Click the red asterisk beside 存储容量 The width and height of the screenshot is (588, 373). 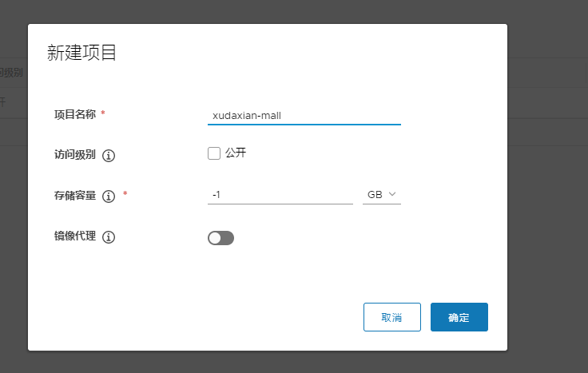(125, 193)
